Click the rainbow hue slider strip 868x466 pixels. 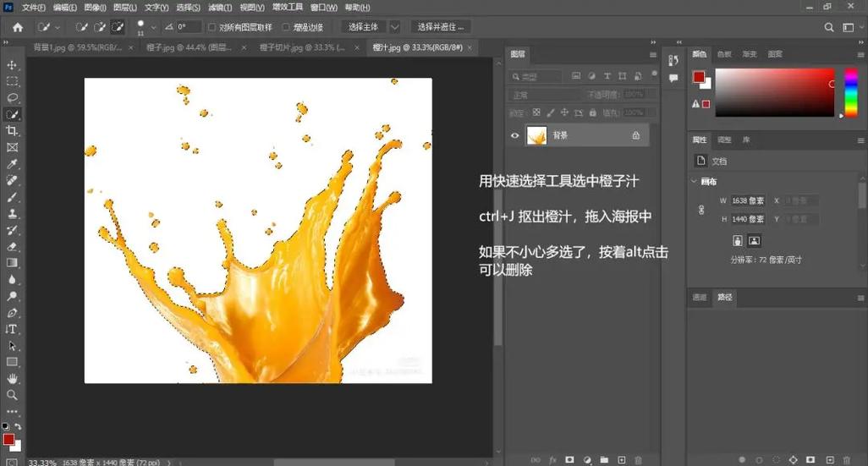850,92
